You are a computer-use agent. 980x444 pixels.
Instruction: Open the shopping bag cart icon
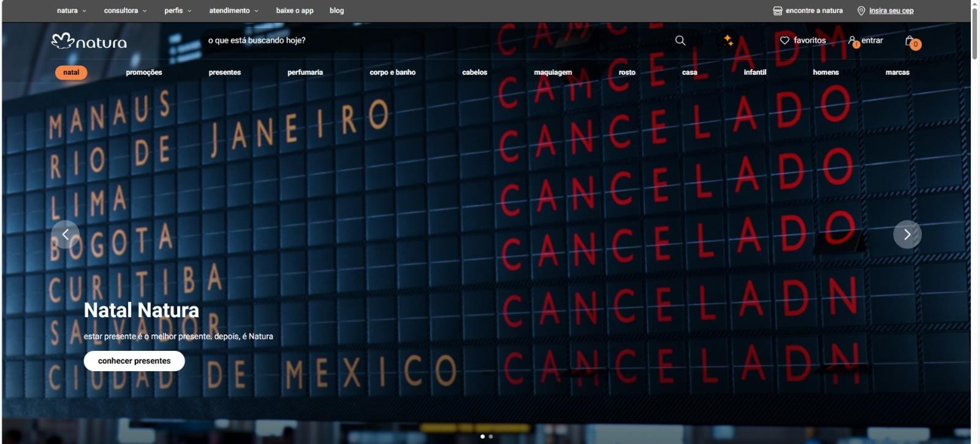tap(910, 41)
